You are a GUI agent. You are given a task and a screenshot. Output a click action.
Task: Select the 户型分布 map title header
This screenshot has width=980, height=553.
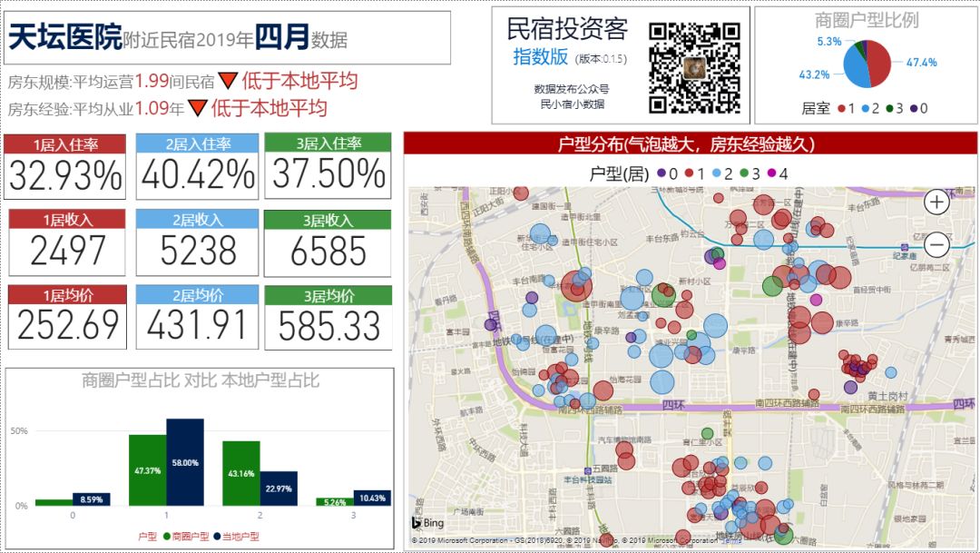pos(690,144)
